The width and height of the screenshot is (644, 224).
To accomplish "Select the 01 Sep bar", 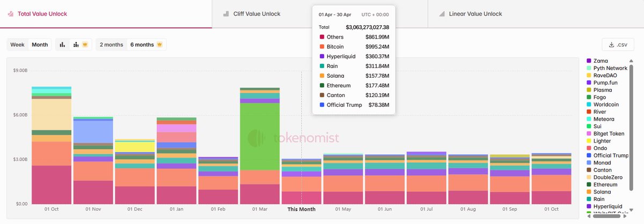I will (x=510, y=180).
